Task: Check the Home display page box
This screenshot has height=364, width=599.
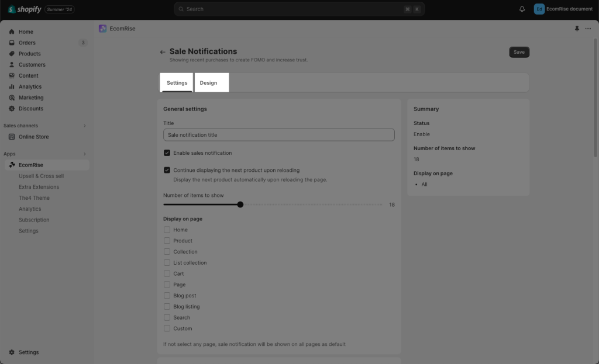Action: 167,230
